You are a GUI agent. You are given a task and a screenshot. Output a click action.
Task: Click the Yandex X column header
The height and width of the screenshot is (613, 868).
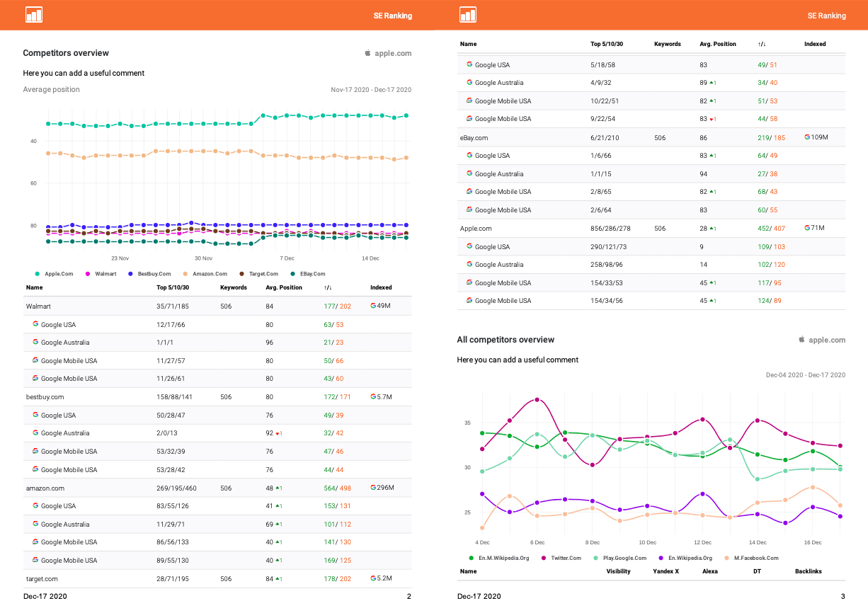click(666, 571)
